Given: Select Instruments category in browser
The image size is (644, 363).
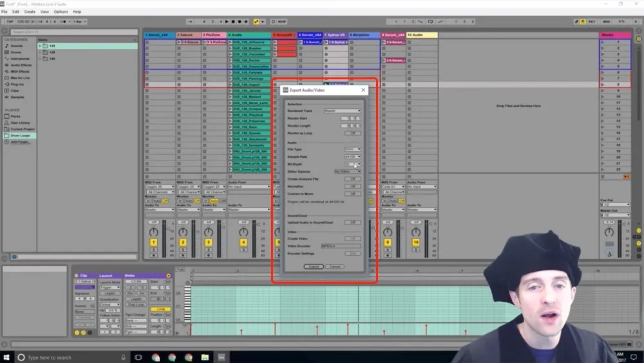Looking at the screenshot, I should tap(20, 59).
